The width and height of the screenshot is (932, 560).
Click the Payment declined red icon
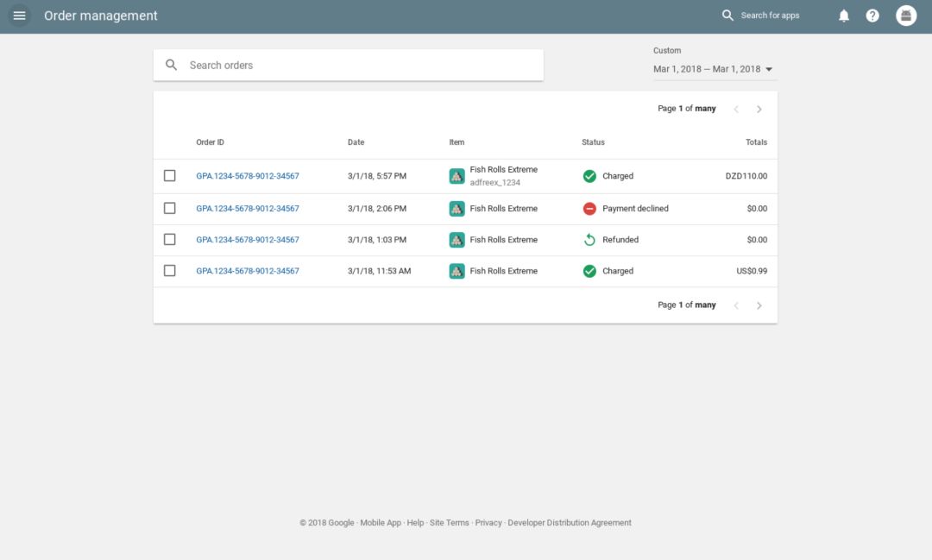[589, 209]
